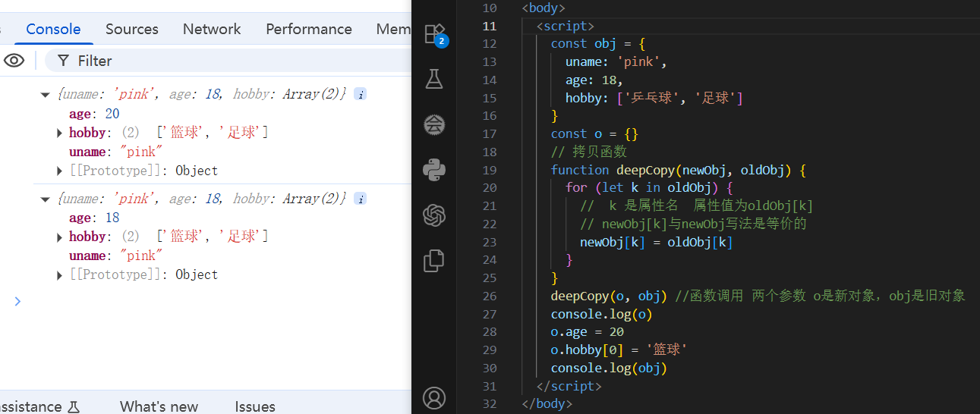
Task: Switch to the Network tab
Action: (x=212, y=29)
